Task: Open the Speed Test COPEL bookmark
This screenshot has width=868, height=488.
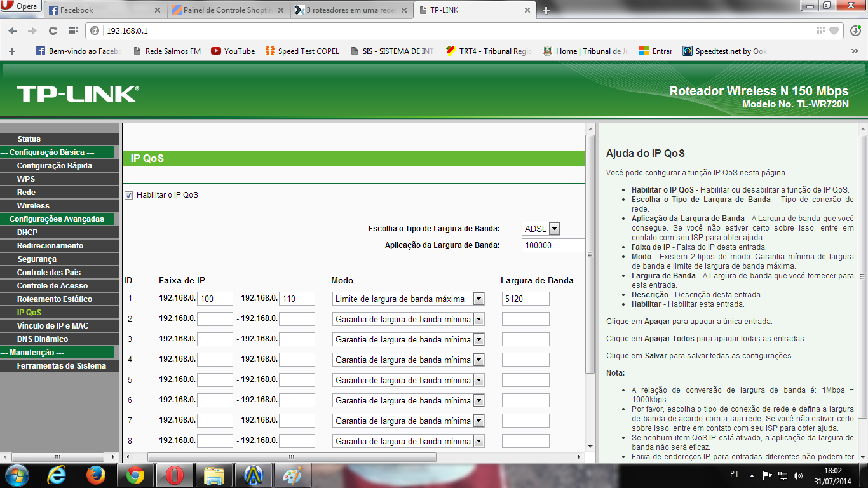Action: point(302,51)
